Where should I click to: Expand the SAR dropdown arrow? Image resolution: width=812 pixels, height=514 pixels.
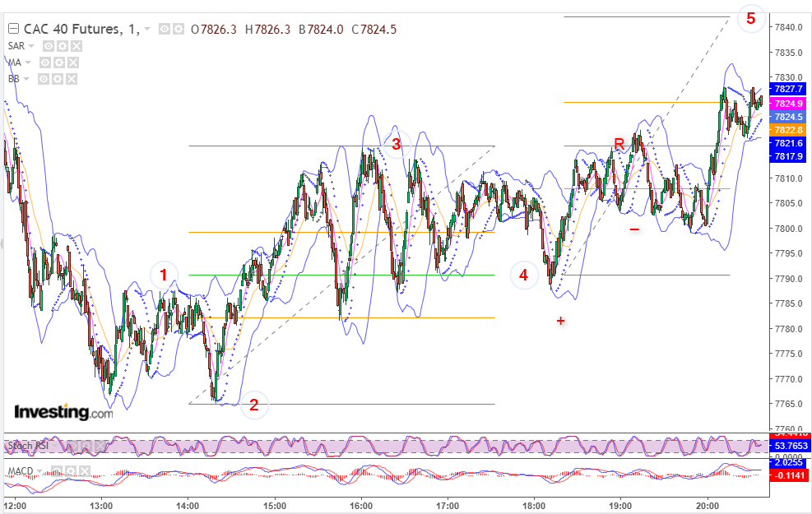pyautogui.click(x=31, y=46)
